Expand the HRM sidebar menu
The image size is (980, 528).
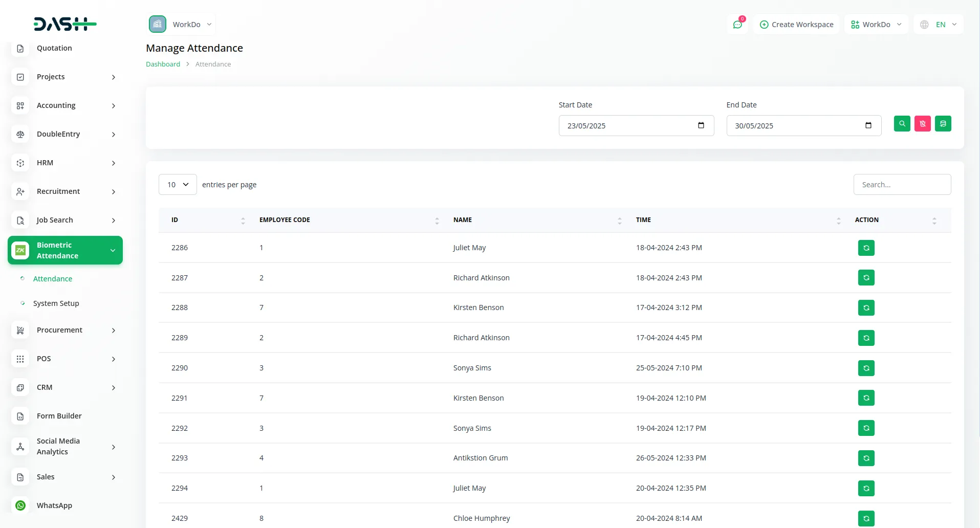pyautogui.click(x=65, y=163)
